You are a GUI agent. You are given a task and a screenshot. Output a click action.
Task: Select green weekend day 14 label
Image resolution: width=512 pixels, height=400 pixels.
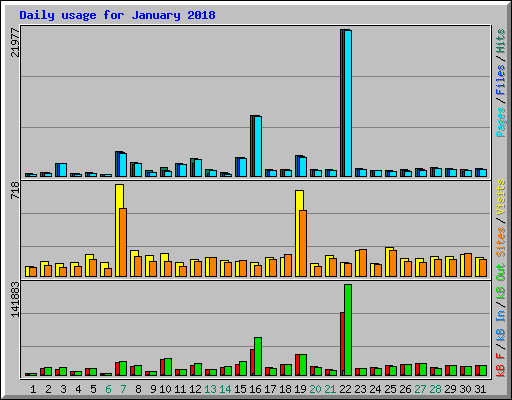(x=225, y=389)
